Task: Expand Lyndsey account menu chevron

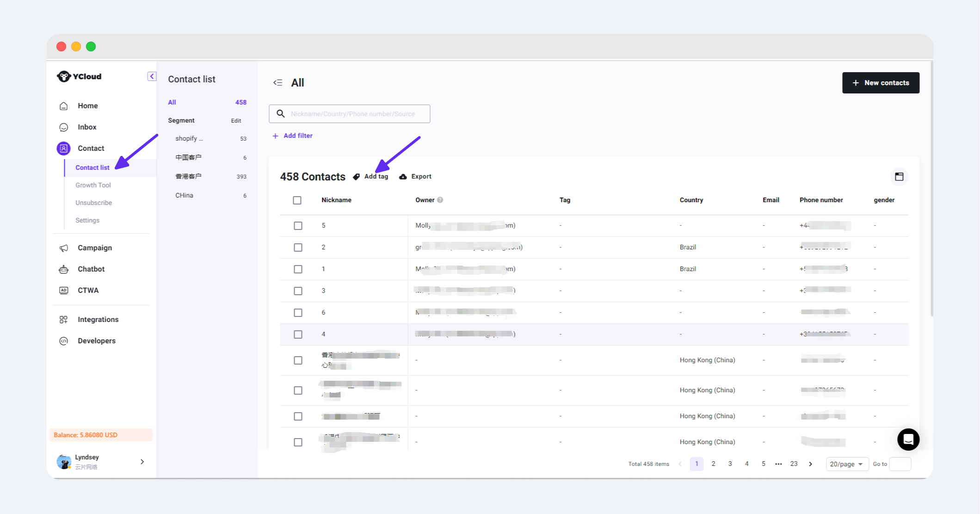Action: (142, 462)
